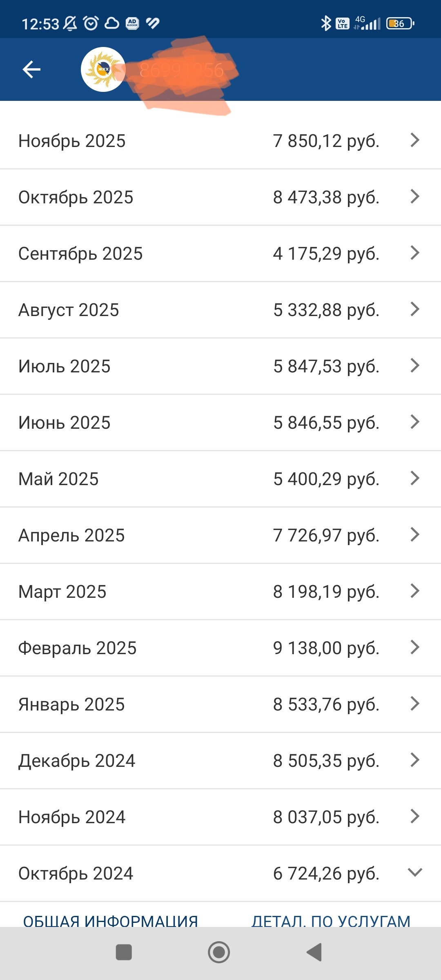
Task: Tap the 8 505,35 руб. December amount
Action: pos(326,761)
